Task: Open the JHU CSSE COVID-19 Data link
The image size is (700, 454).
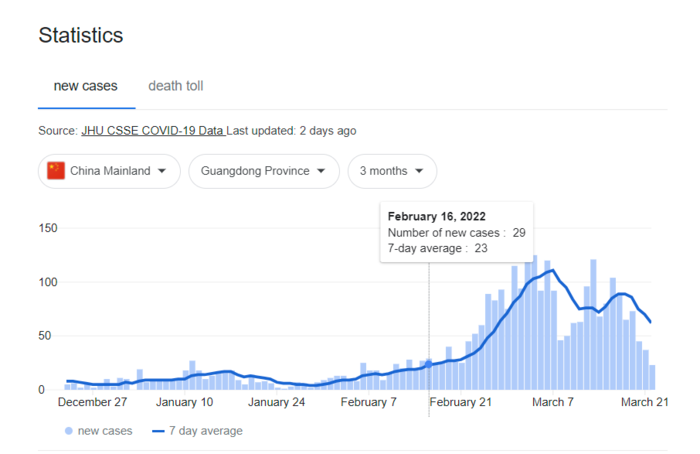Action: click(152, 131)
